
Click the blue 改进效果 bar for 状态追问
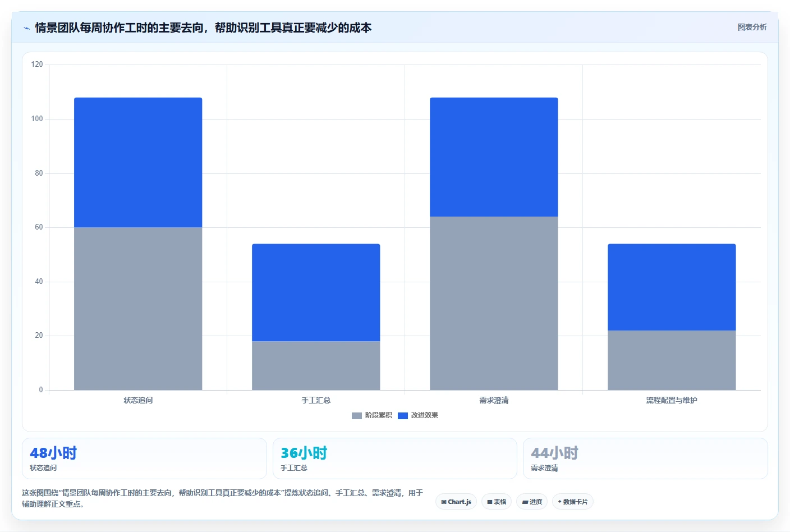[x=138, y=162]
